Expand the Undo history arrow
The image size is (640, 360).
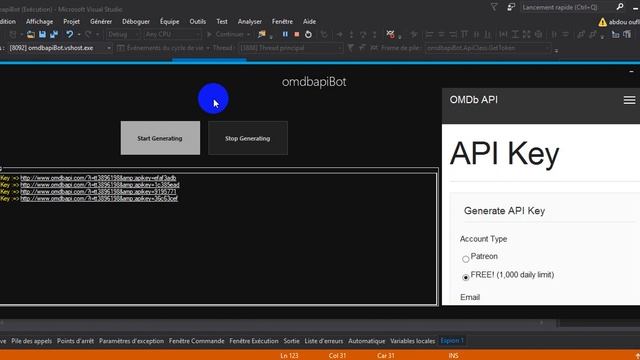coord(79,35)
